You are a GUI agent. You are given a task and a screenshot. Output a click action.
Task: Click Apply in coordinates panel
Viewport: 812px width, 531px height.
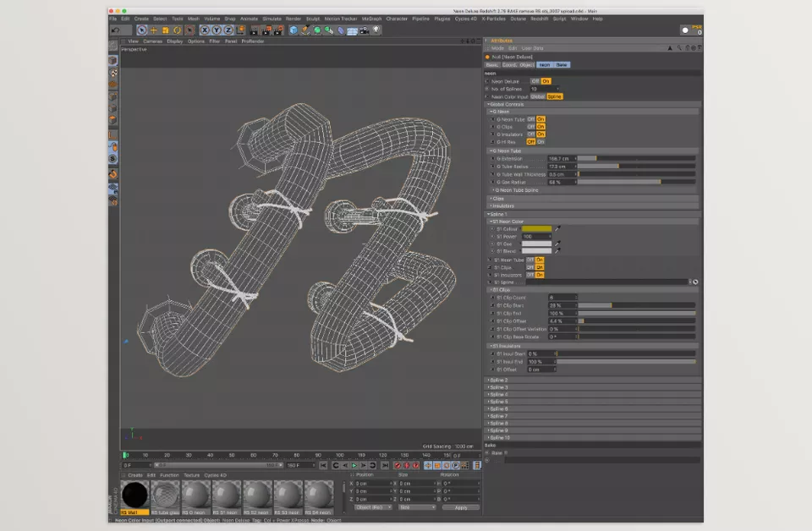coord(461,507)
